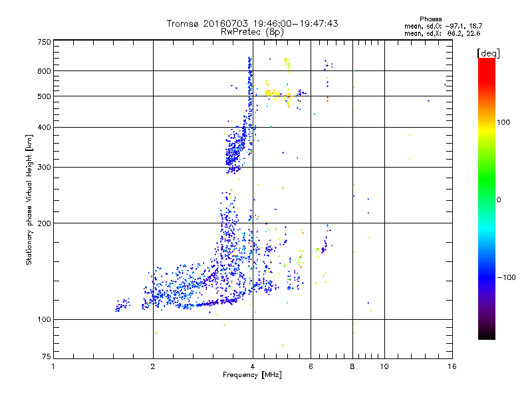Click the y-axis tick label '750'
532x399 pixels.
(x=44, y=42)
